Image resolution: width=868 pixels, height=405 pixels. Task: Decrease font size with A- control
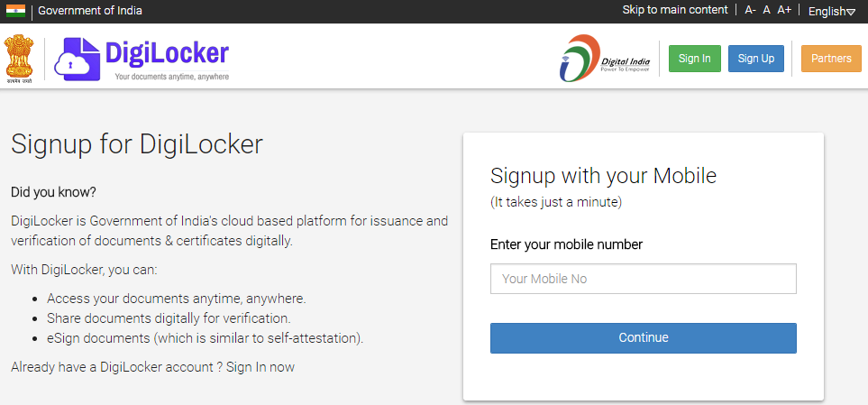[x=750, y=10]
